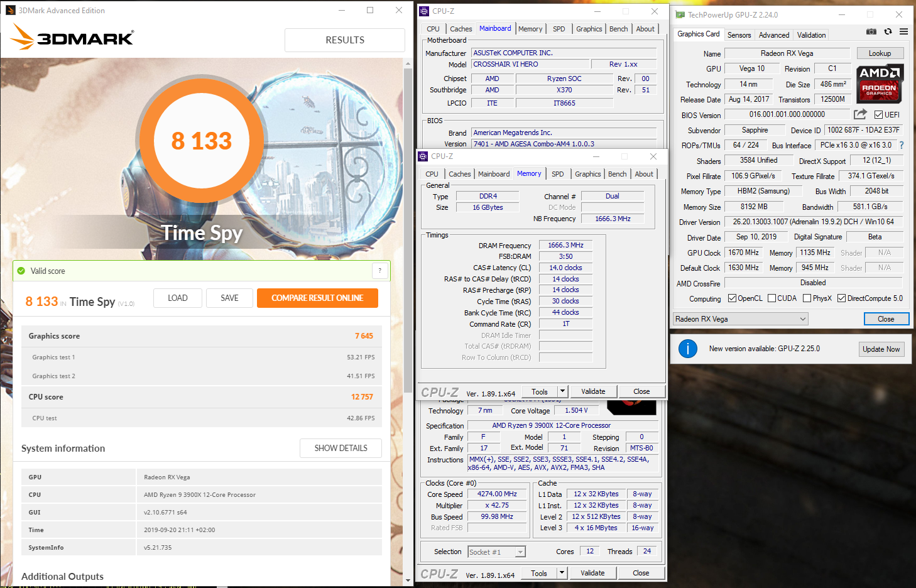The height and width of the screenshot is (588, 916).
Task: Open the Radeon RX Vega GPU selection dropdown
Action: [740, 319]
